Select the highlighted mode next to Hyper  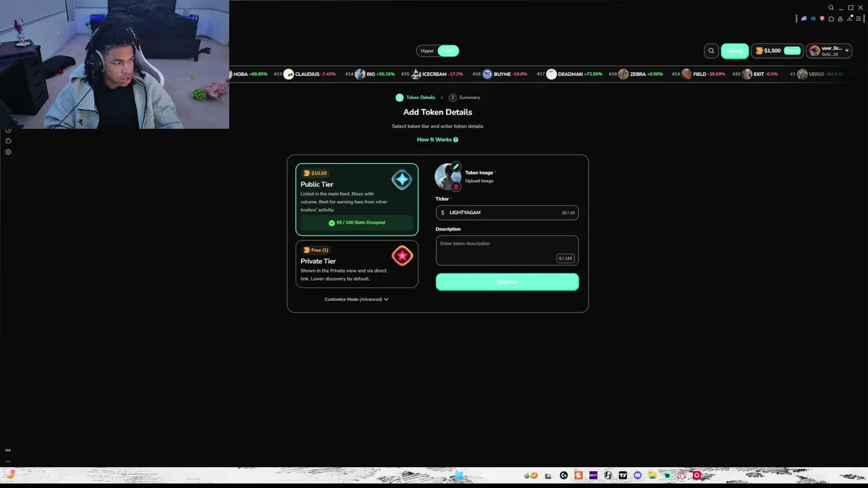448,51
